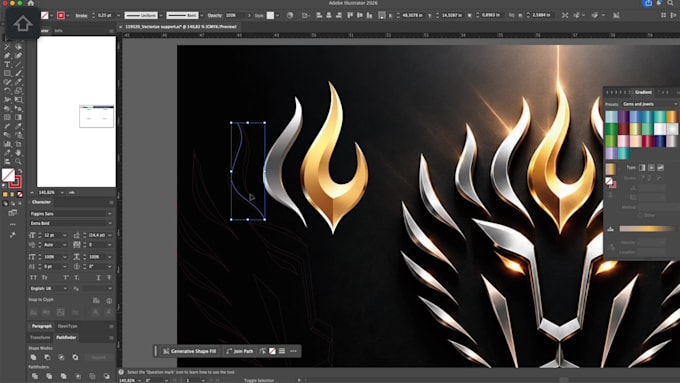Click the Stroke label in control bar
Screen dimensions: 680x383
82,15
